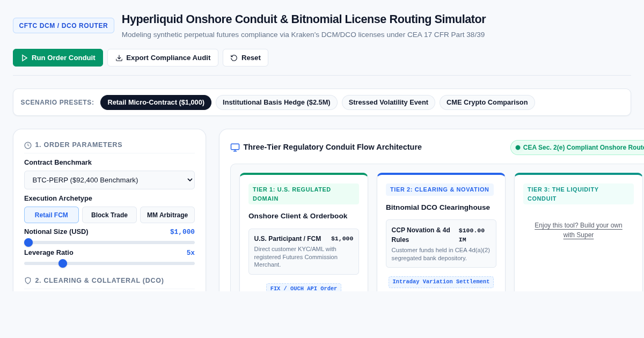This screenshot has height=338, width=644.
Task: Click the CFTC DCM / DCO ROUTER badge
Action: [x=63, y=26]
